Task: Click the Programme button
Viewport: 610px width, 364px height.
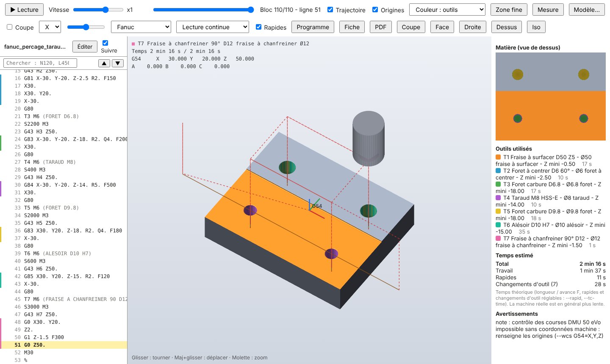Action: (x=313, y=27)
